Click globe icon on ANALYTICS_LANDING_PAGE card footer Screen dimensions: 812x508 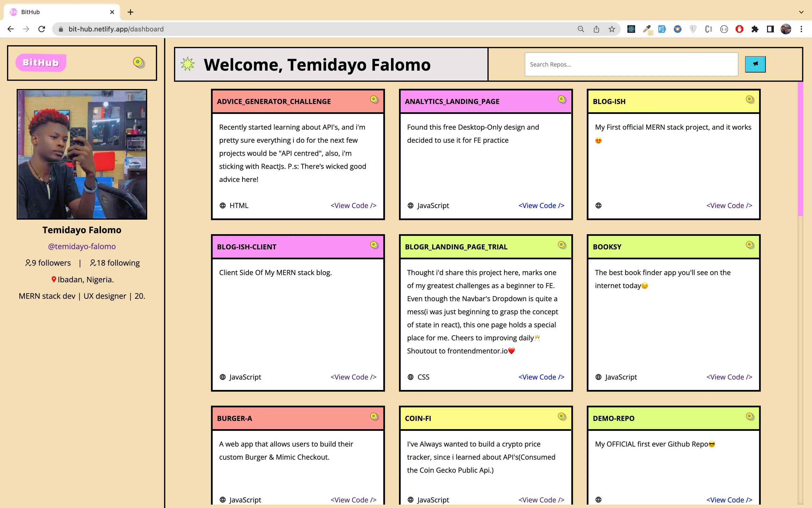pos(410,205)
